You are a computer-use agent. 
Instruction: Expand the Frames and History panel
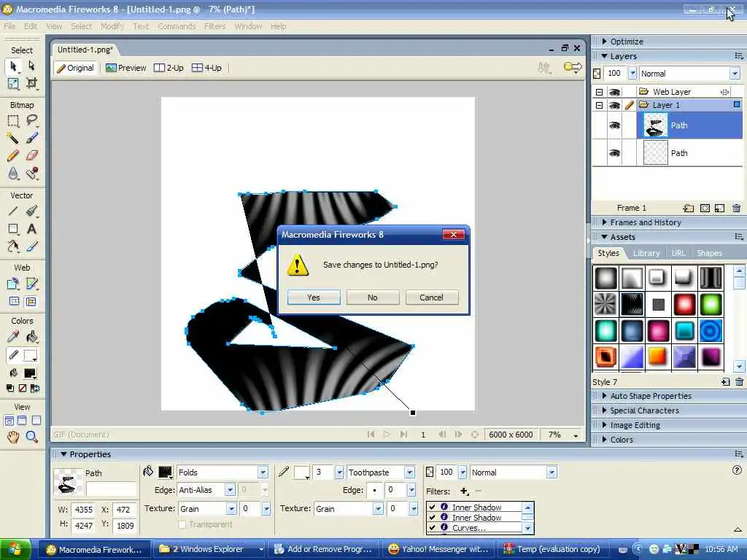[605, 222]
